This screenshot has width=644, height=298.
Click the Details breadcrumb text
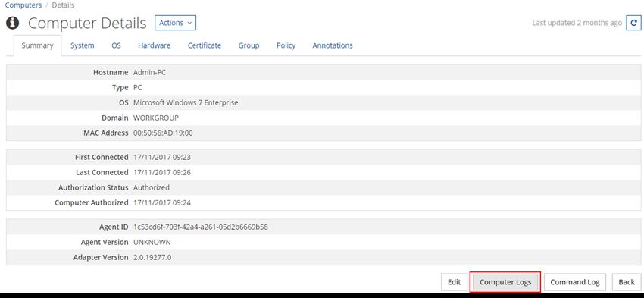click(x=63, y=5)
